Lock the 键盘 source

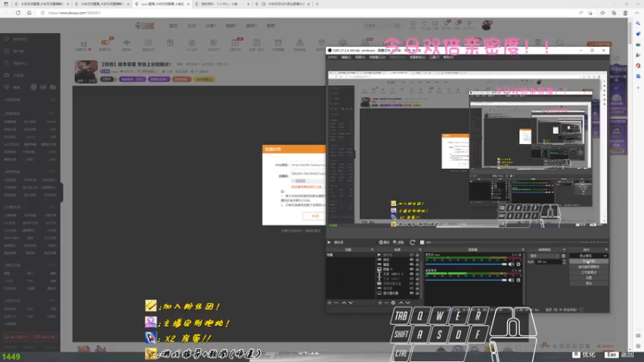click(417, 265)
